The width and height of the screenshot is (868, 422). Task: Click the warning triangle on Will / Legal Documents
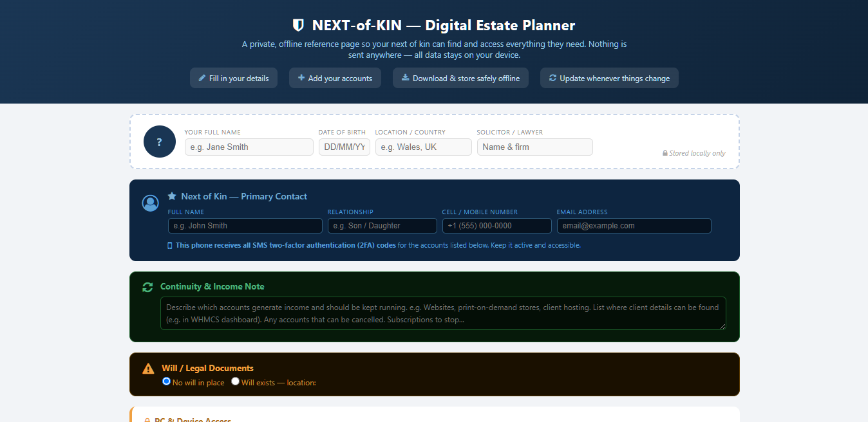(x=148, y=368)
